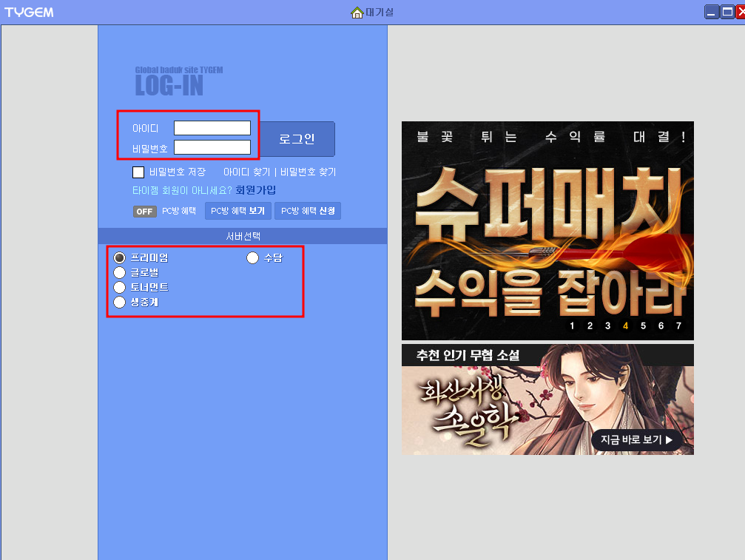This screenshot has width=745, height=560.
Task: Select the 프리미엄 server radio button
Action: point(119,257)
